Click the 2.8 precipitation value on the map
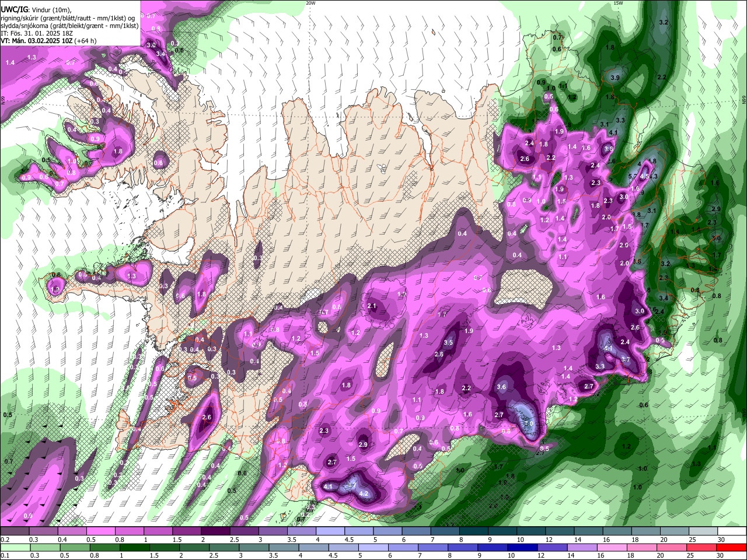747x560 pixels. [439, 354]
